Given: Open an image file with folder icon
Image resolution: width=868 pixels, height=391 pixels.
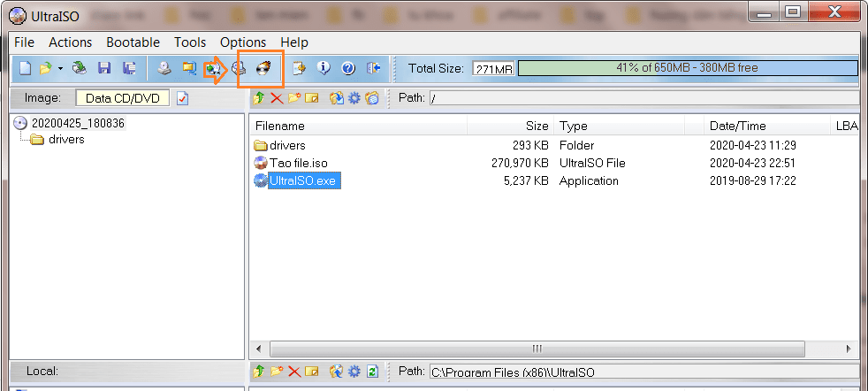Looking at the screenshot, I should click(x=45, y=68).
